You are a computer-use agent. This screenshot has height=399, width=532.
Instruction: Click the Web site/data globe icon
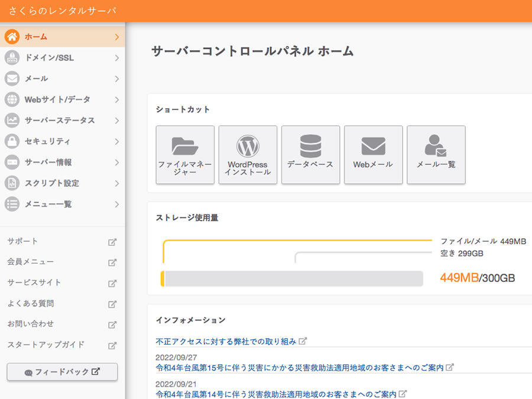[x=12, y=99]
